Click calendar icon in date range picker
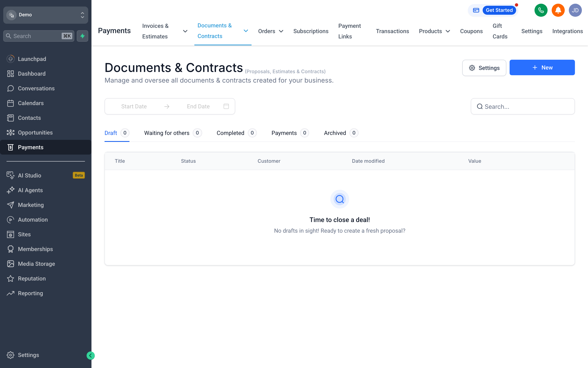Viewport: 588px width, 368px height. [x=226, y=106]
